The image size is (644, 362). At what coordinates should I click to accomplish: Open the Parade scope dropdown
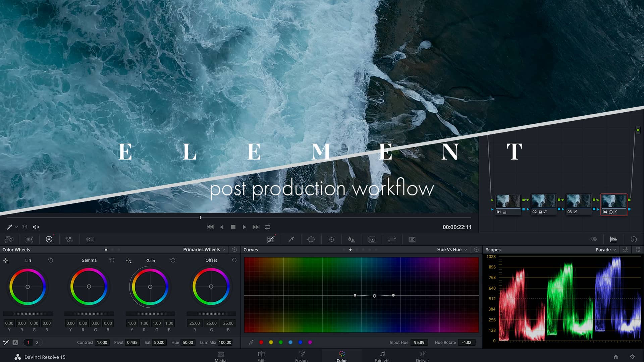click(x=605, y=249)
